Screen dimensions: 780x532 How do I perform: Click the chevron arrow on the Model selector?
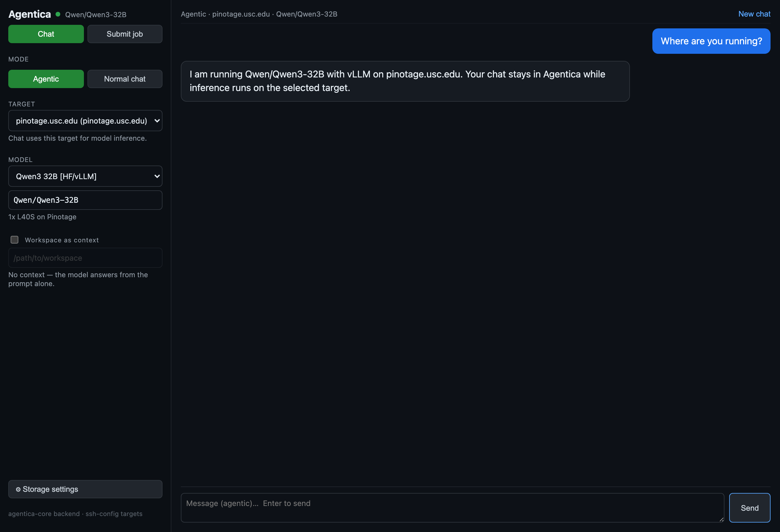(157, 176)
